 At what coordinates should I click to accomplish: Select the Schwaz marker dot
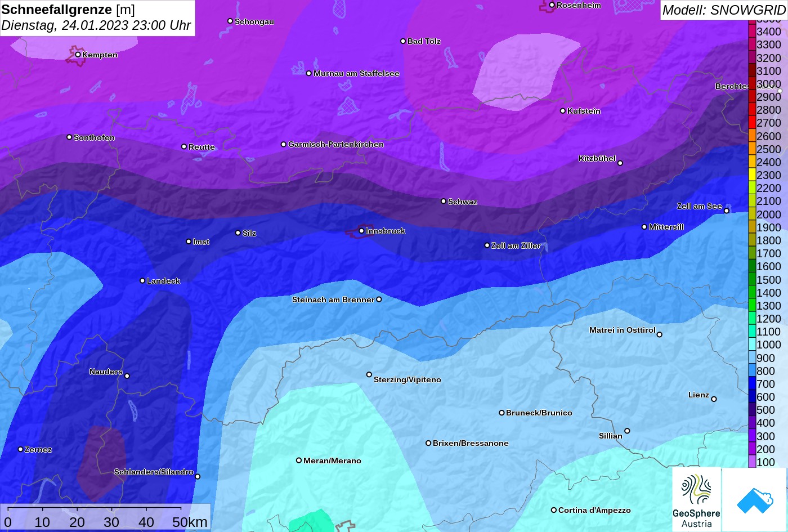point(444,201)
